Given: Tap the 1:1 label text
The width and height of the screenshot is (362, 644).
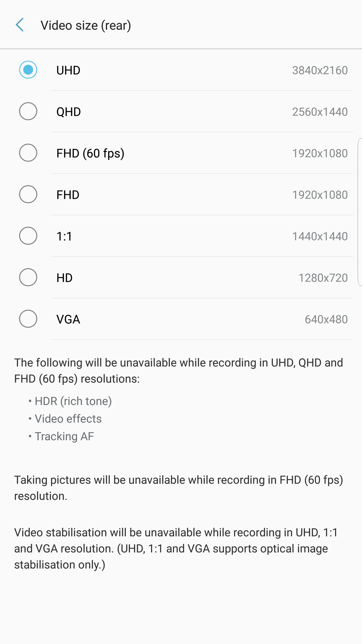Looking at the screenshot, I should (x=64, y=236).
